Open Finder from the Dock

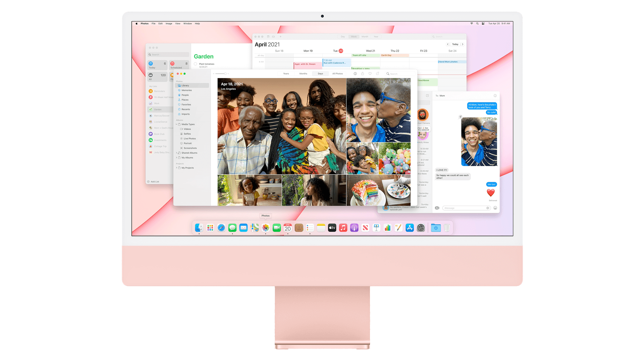[199, 228]
